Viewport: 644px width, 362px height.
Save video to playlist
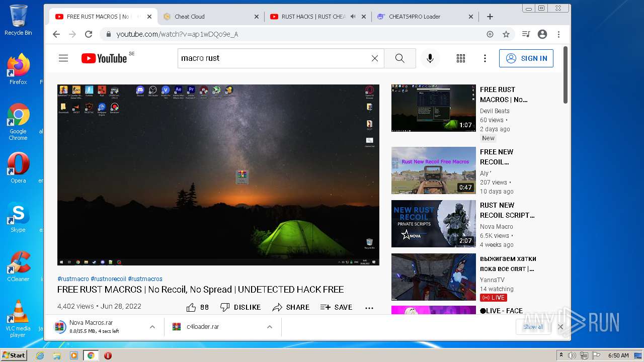[x=336, y=307]
